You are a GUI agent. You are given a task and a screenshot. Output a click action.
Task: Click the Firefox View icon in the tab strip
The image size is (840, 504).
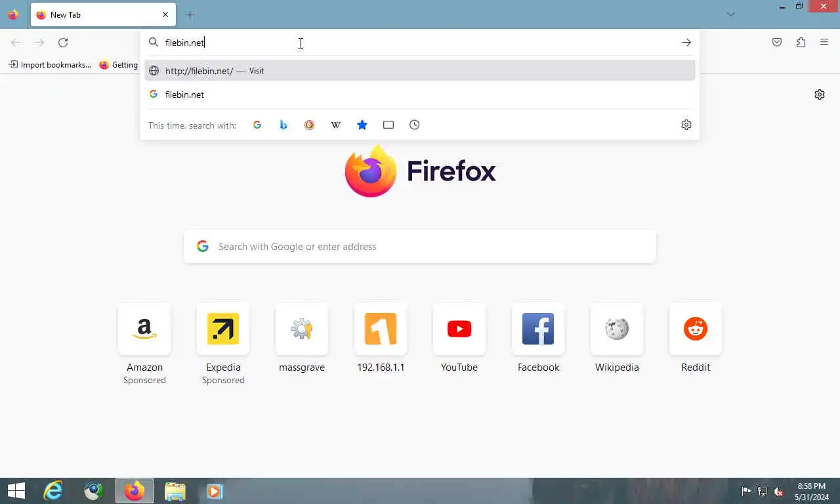13,14
